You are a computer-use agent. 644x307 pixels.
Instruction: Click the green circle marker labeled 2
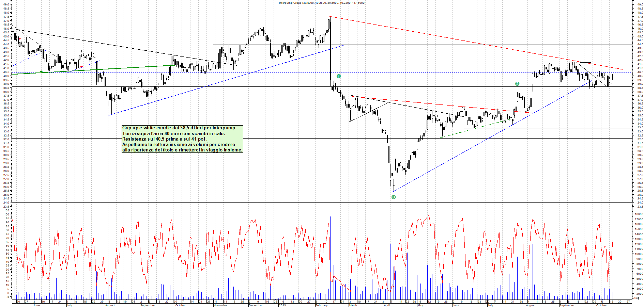[x=517, y=84]
